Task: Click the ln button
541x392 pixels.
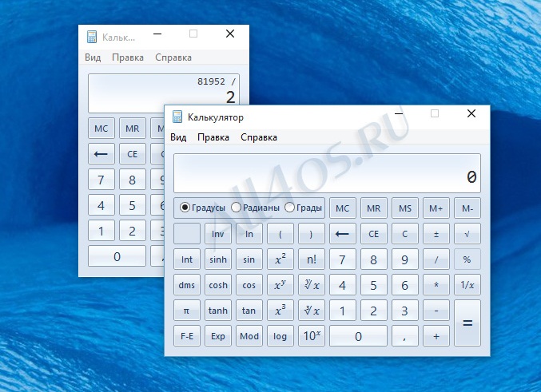Action: click(249, 234)
